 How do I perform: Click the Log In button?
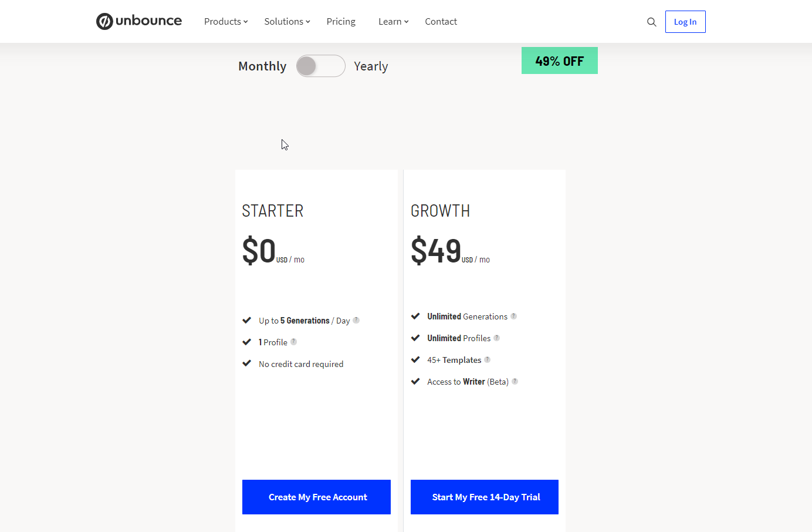pos(685,21)
